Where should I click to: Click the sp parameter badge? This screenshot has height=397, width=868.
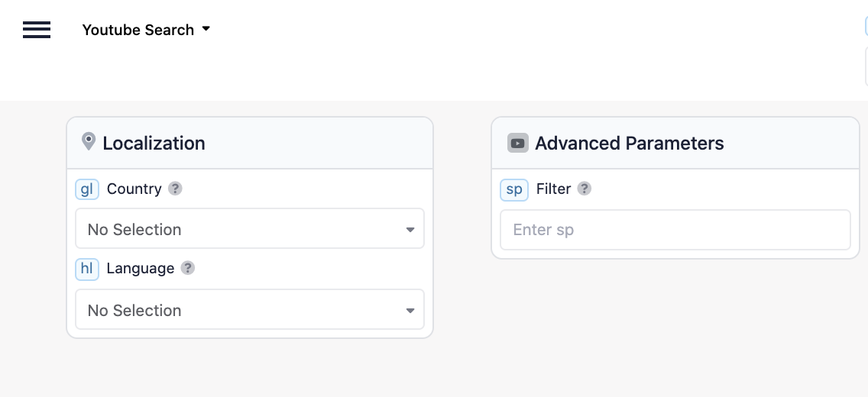pos(513,189)
